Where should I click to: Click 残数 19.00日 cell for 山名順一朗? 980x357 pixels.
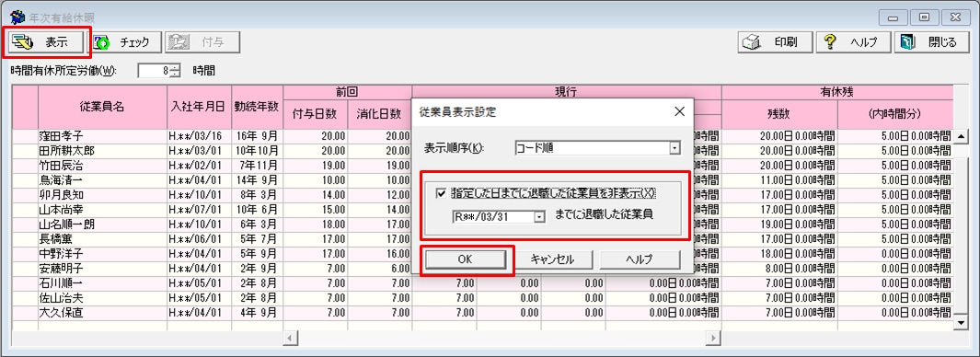pyautogui.click(x=779, y=224)
